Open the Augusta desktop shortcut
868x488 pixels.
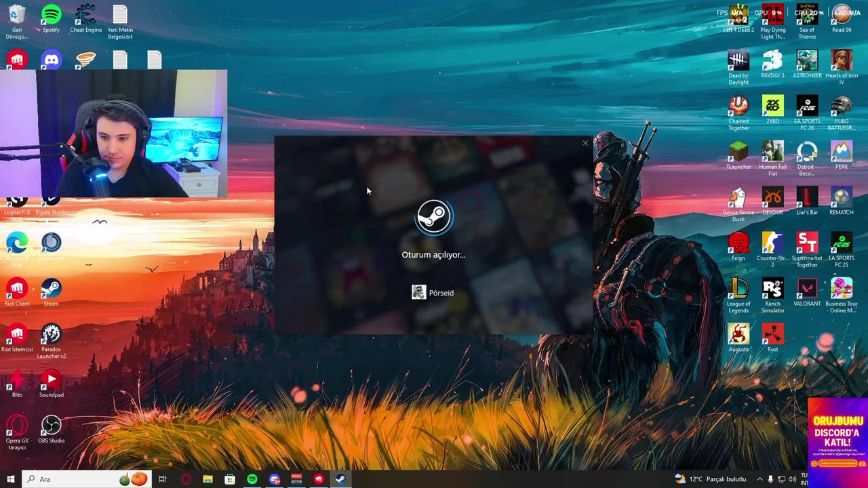738,338
